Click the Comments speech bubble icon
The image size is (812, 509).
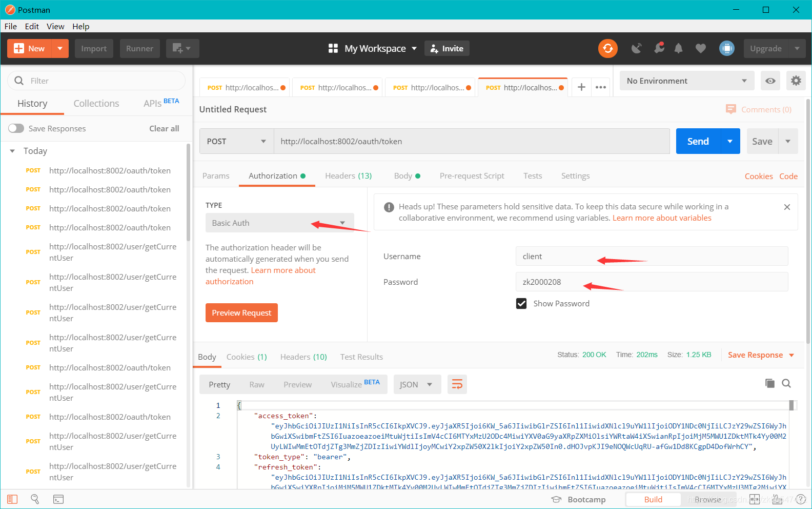(x=730, y=109)
